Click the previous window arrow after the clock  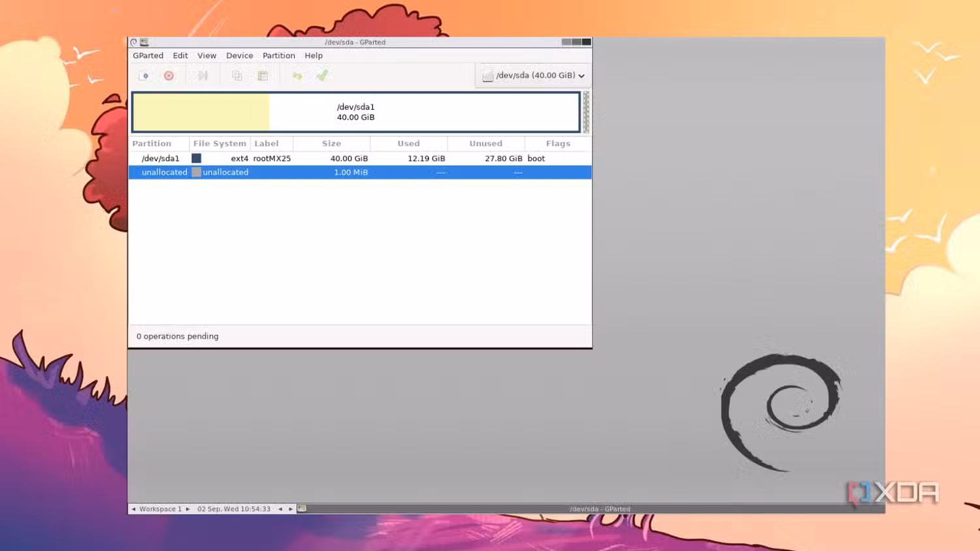(280, 509)
